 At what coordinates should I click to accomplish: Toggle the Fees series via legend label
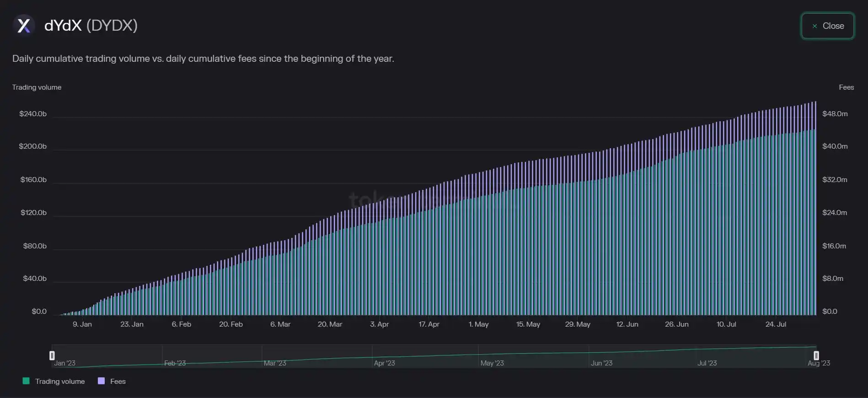(x=118, y=382)
